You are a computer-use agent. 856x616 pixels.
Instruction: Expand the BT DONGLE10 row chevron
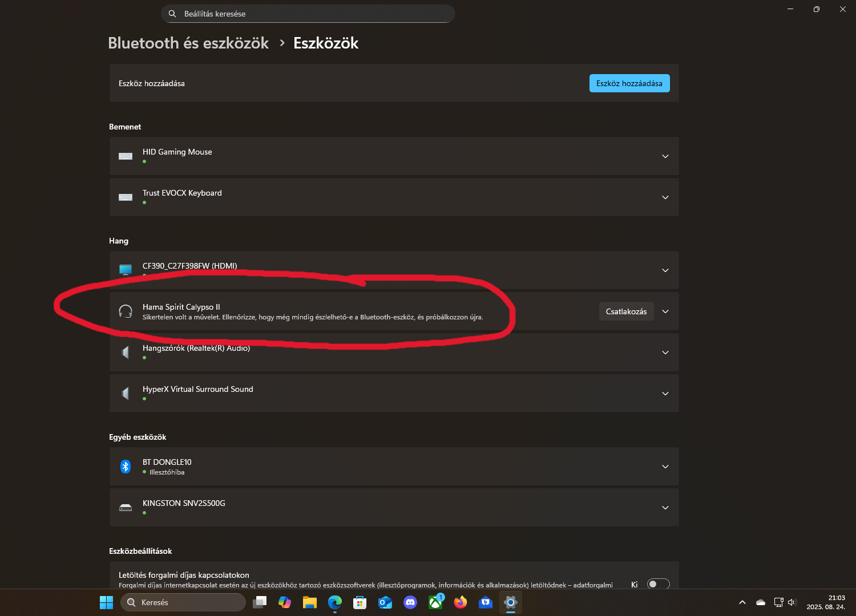coord(665,467)
